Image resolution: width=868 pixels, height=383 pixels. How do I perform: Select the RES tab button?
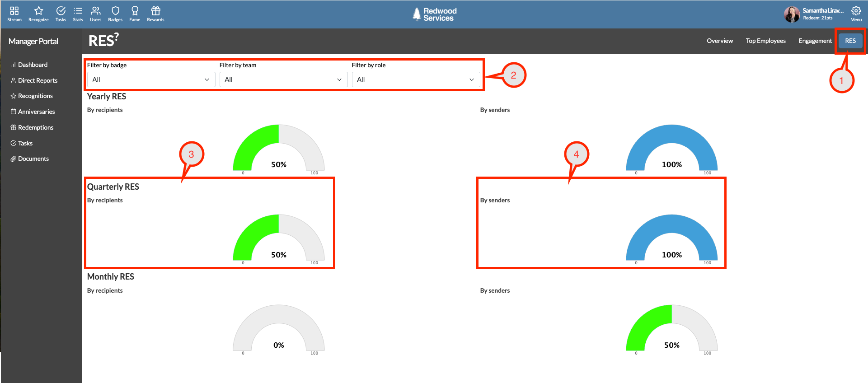click(850, 41)
